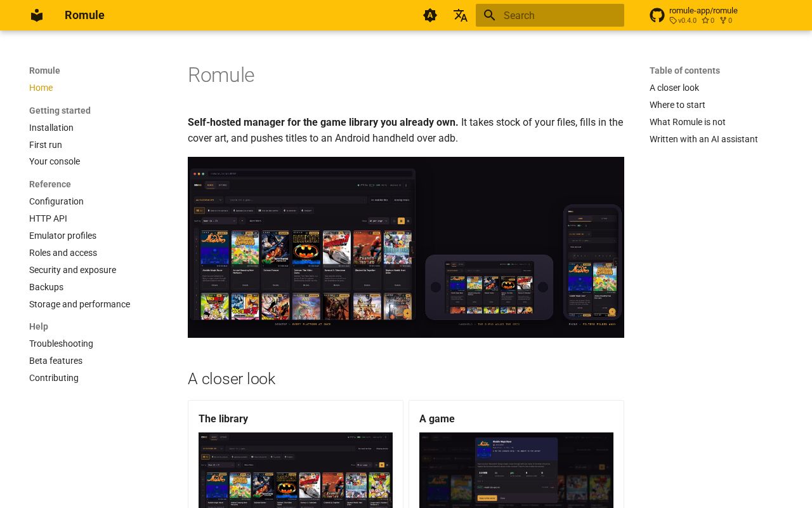Jump to Where to start section
This screenshot has height=508, width=812.
point(678,105)
